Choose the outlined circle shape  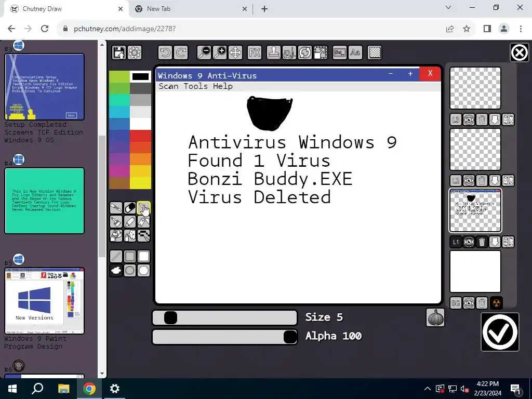click(x=130, y=270)
